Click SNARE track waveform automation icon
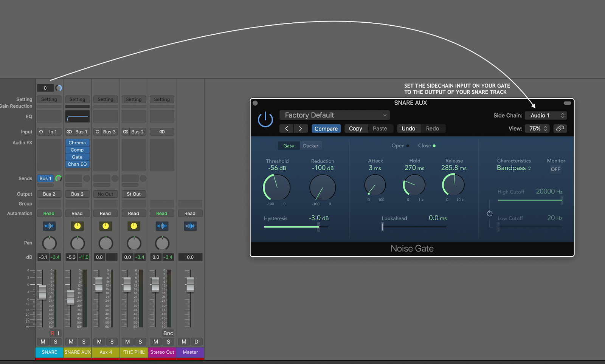This screenshot has height=364, width=605. click(49, 226)
